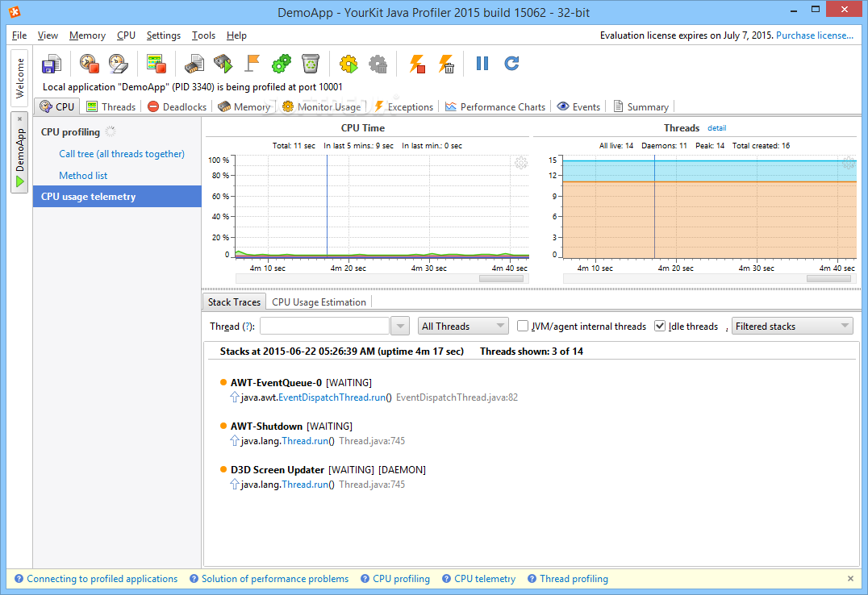The height and width of the screenshot is (595, 868).
Task: Start monitor profiling with yellow gear play icon
Action: pos(348,64)
